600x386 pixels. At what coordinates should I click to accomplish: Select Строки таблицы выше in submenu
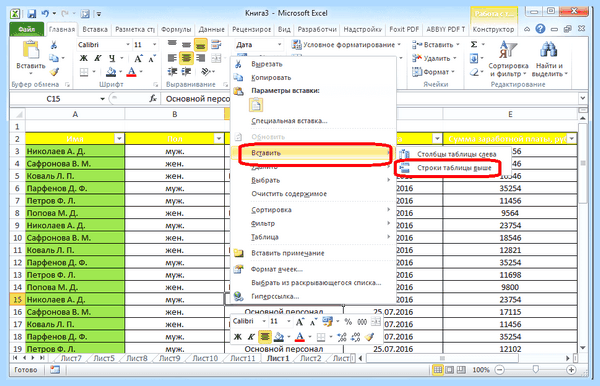[454, 168]
